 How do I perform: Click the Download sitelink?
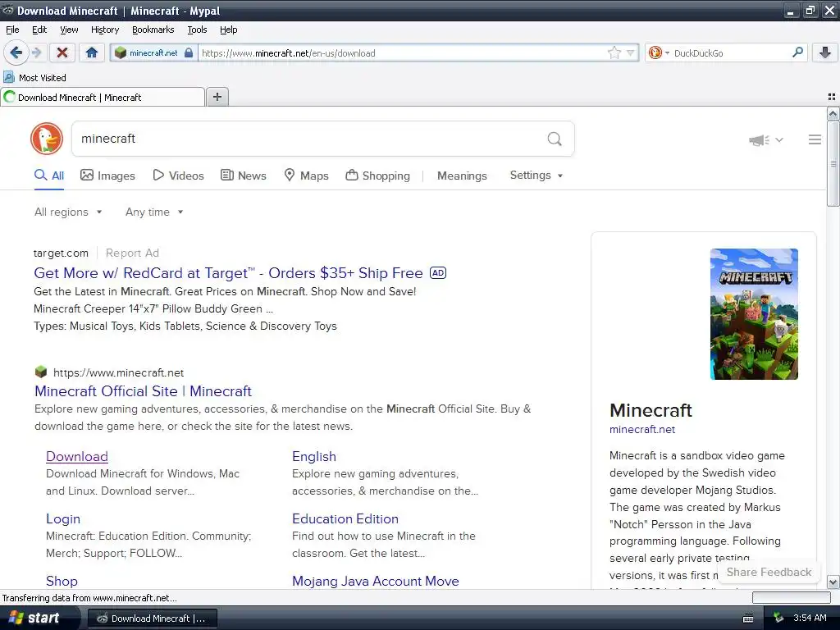pyautogui.click(x=76, y=456)
